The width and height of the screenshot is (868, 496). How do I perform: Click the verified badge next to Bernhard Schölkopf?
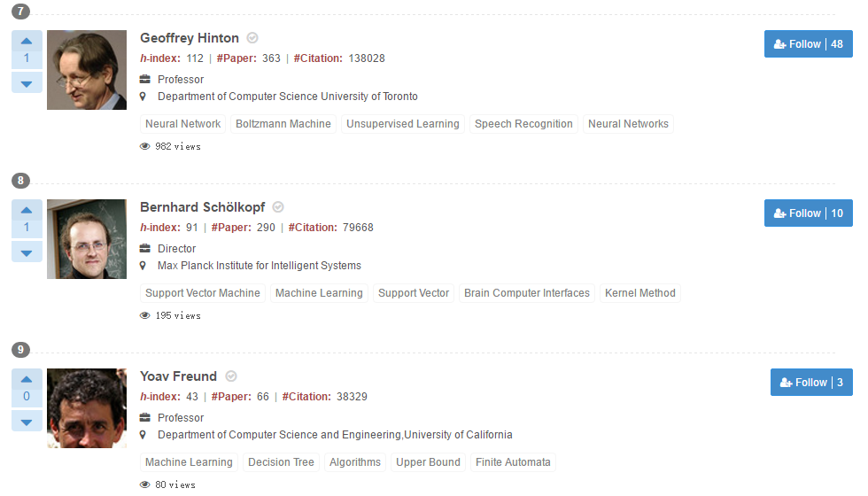tap(278, 207)
